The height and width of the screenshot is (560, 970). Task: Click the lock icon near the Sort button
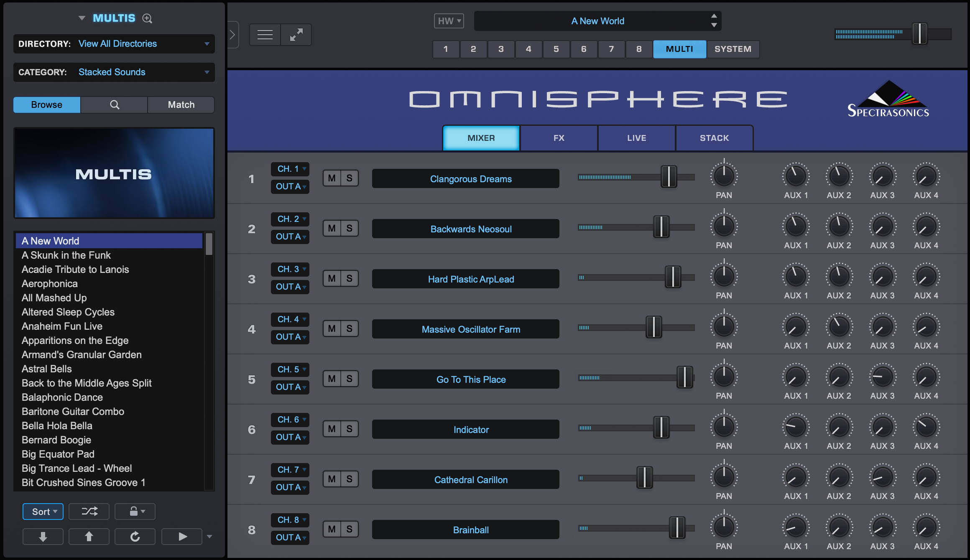135,511
